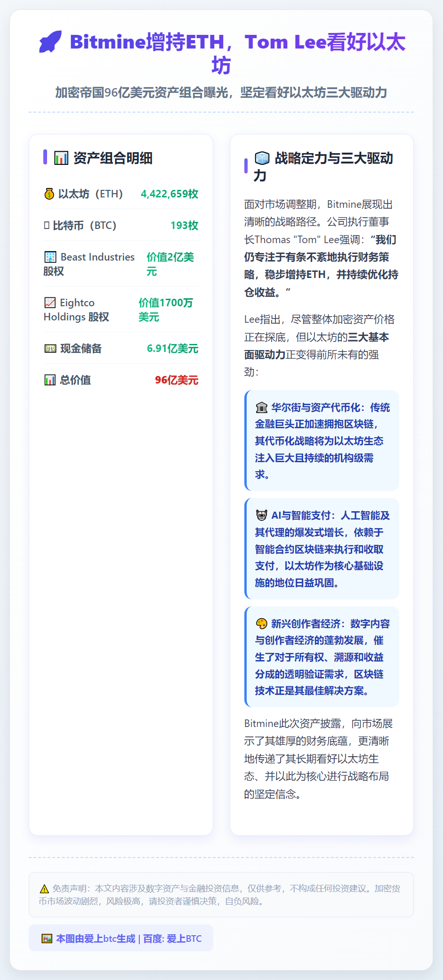Viewport: 443px width, 980px height.
Task: Click the Beast Industries 股权 label
Action: [89, 264]
